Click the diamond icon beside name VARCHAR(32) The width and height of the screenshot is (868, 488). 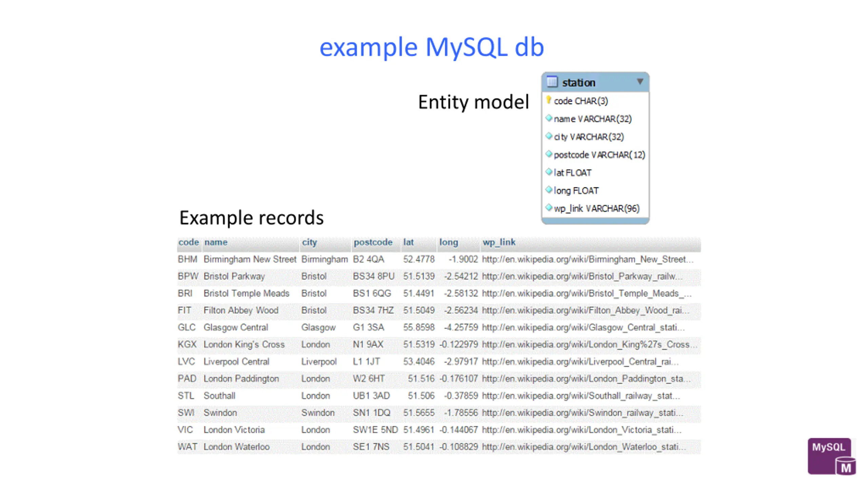coord(549,118)
